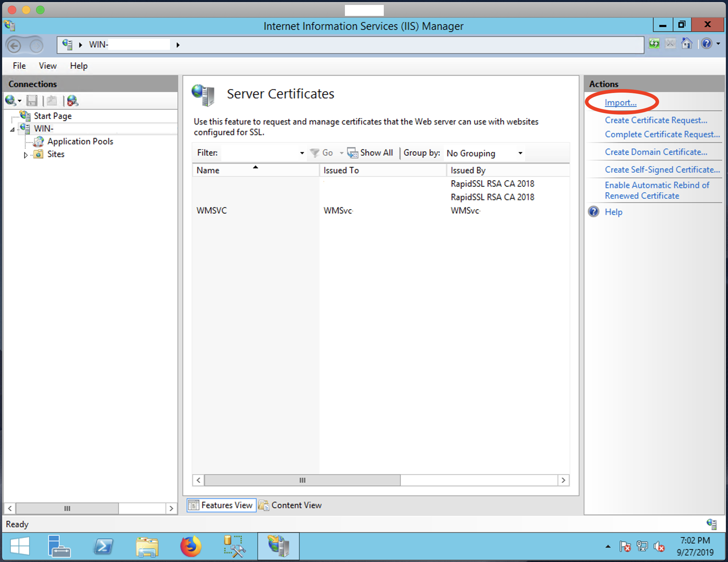Click the green Refresh page icon

point(654,44)
